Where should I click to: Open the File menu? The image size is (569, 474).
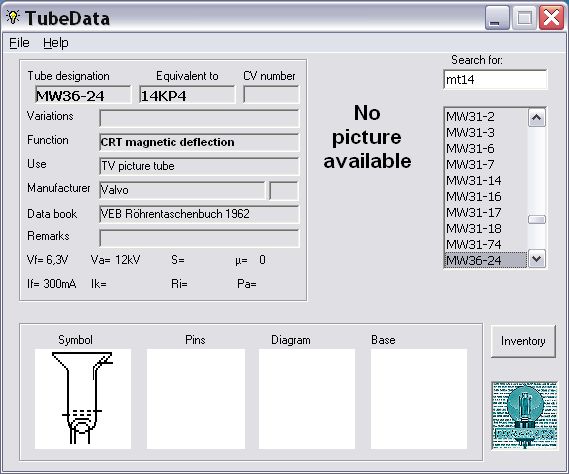tap(19, 43)
